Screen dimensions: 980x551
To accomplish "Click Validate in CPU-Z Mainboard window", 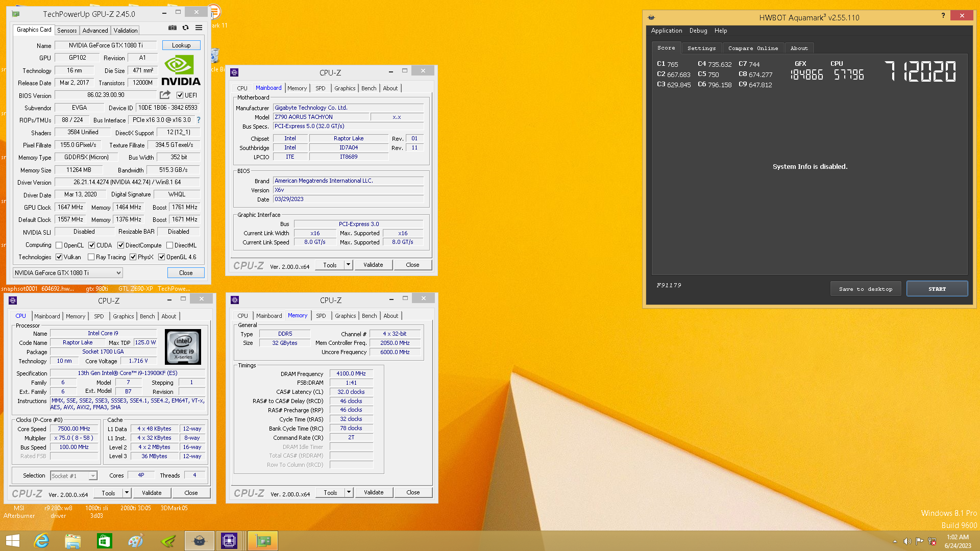I will (373, 265).
